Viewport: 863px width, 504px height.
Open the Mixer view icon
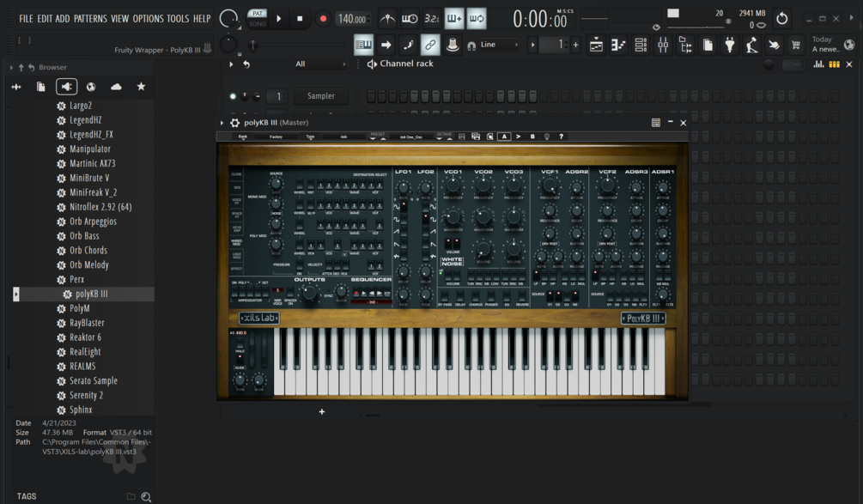pyautogui.click(x=663, y=46)
